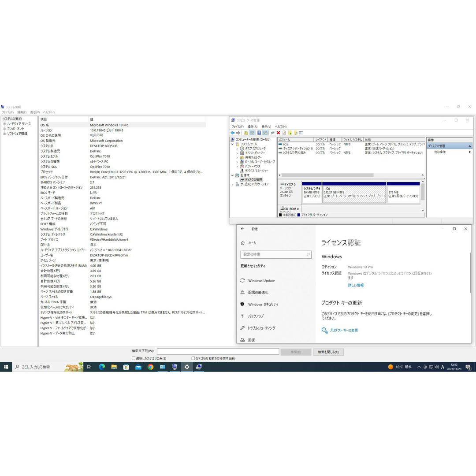Click ボリューム column header
Screen dimensions: 476x476
(296, 140)
